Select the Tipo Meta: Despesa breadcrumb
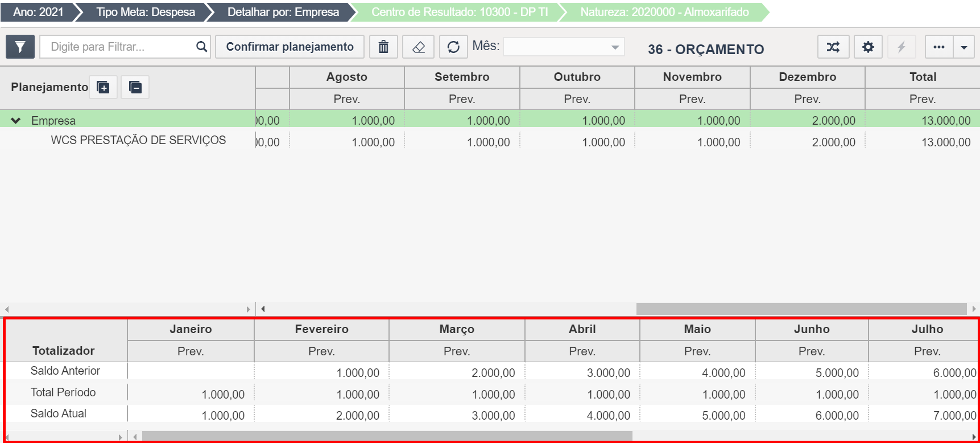Viewport: 980px width, 443px height. tap(145, 12)
